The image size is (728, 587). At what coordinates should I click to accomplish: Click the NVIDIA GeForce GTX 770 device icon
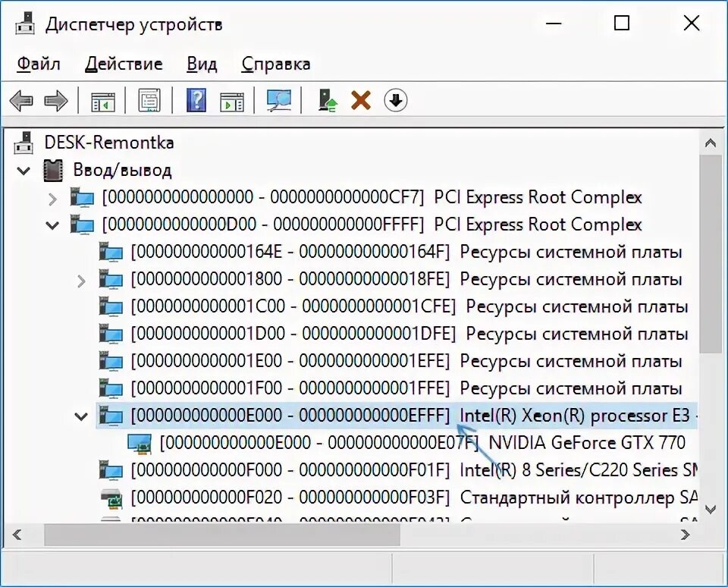140,443
